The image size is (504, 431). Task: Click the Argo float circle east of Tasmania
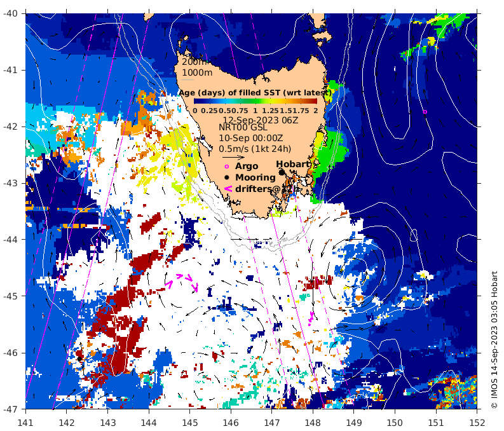point(425,112)
